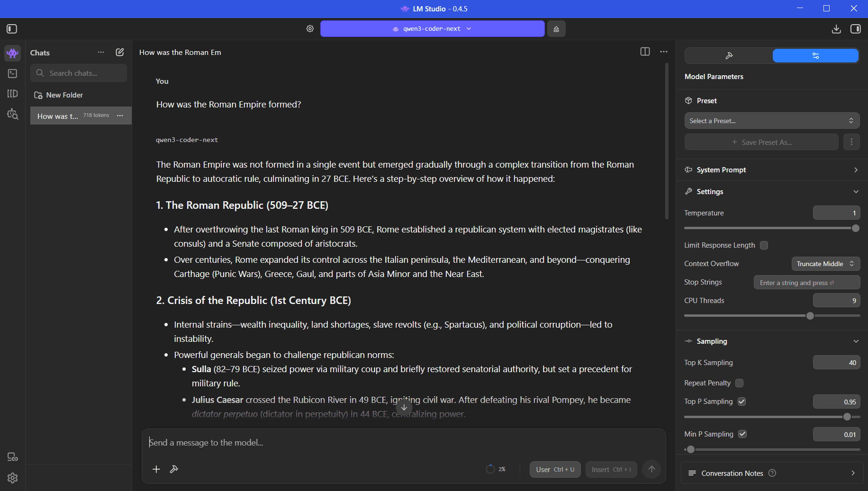Screen dimensions: 868x491
Task: Click the User Ctrl+U button
Action: pos(555,469)
